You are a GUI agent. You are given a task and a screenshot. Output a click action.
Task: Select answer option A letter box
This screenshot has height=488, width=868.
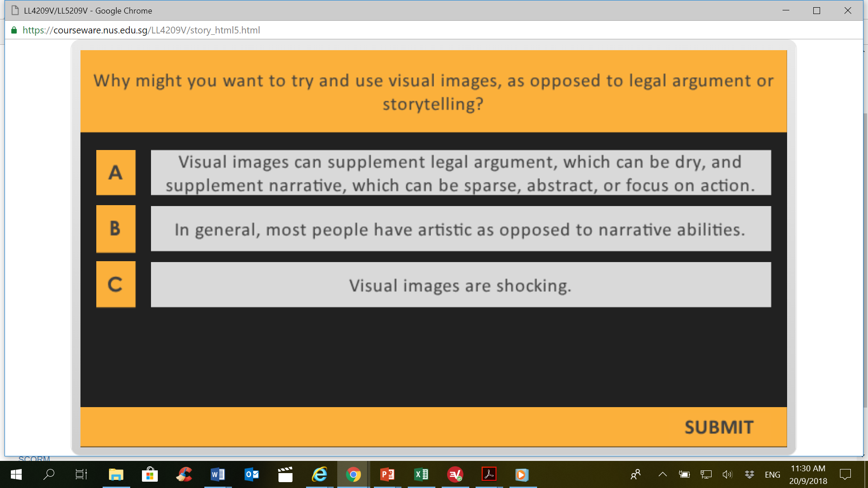click(x=116, y=173)
